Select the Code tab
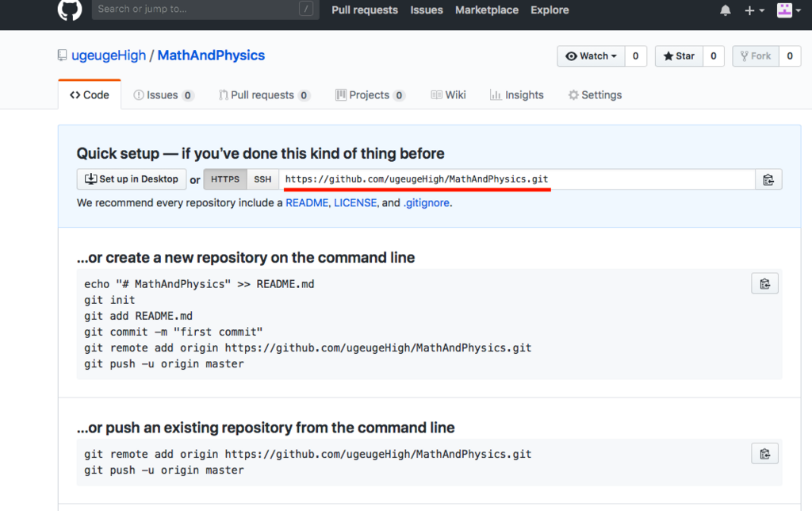 coord(90,95)
